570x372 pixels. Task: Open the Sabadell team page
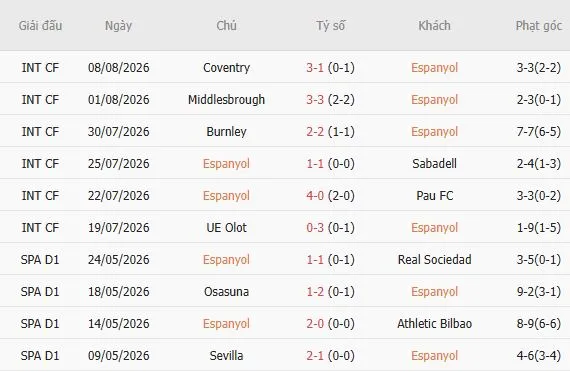coord(434,164)
